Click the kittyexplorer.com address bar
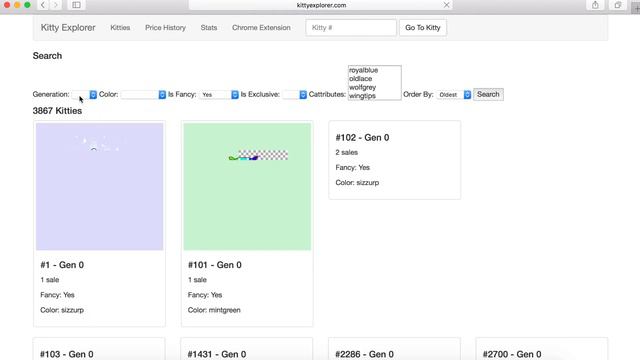640x360 pixels. [321, 5]
